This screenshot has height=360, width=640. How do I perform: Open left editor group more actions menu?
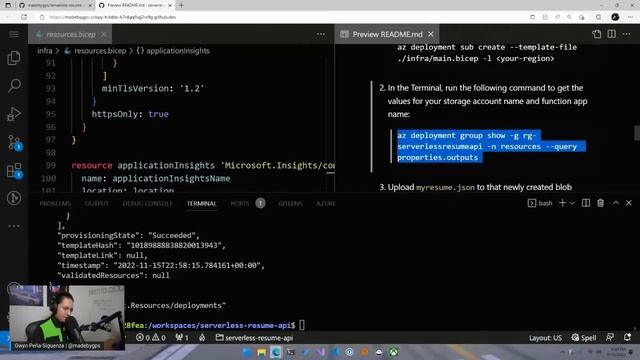321,34
